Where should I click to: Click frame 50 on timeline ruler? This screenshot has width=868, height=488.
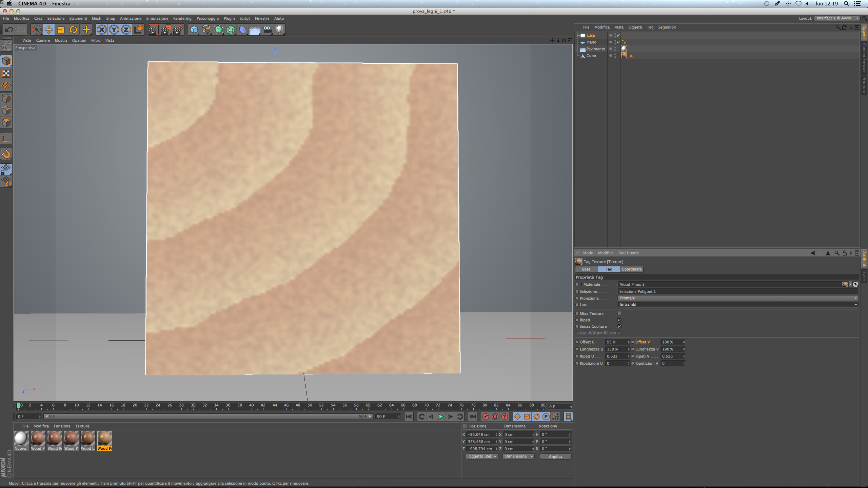click(310, 405)
